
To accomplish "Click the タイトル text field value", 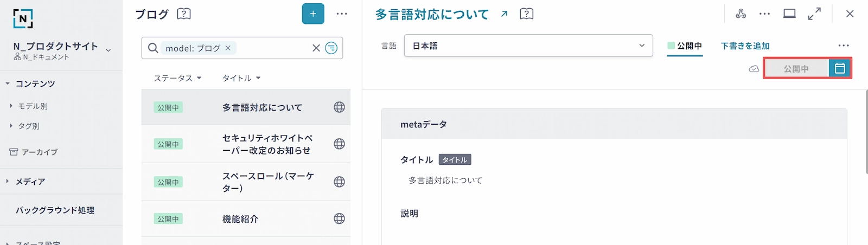I will pos(445,180).
